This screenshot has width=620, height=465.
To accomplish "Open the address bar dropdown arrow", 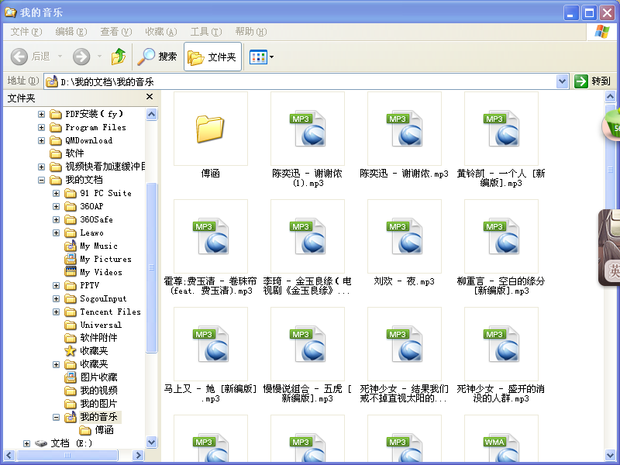I will [562, 81].
